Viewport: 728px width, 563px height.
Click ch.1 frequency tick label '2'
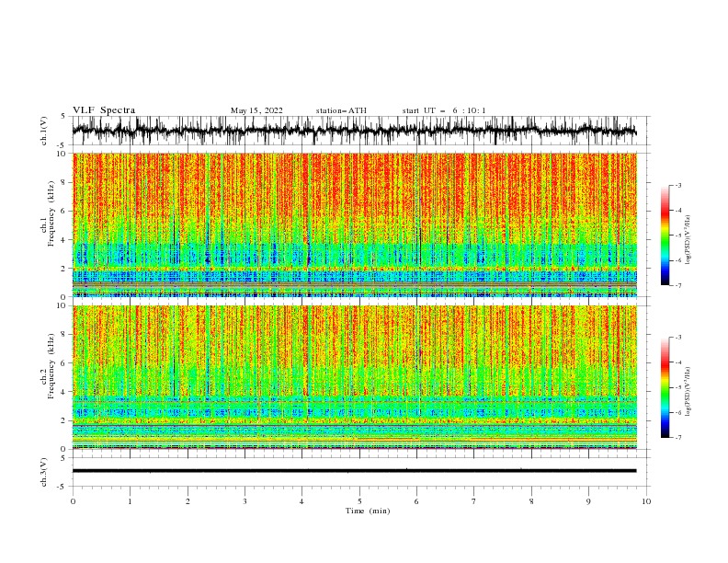point(63,269)
